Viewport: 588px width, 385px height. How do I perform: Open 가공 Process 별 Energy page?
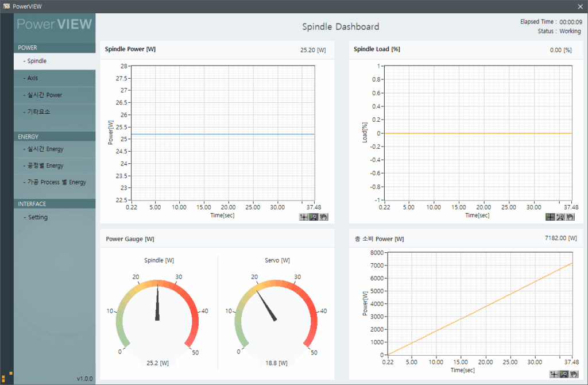55,183
